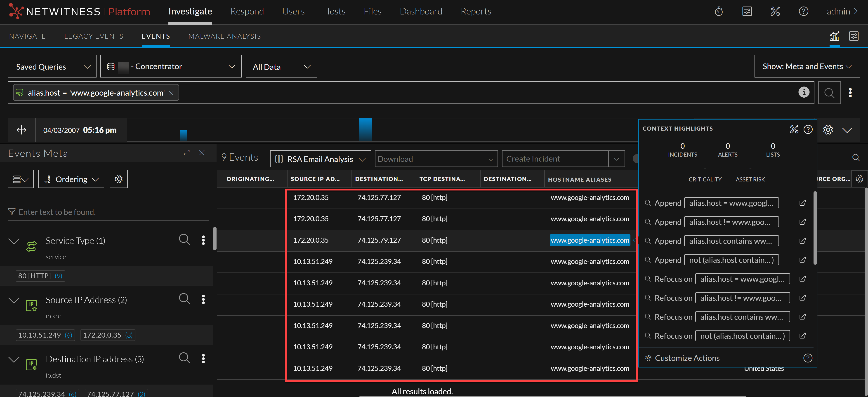This screenshot has height=397, width=868.
Task: Click the timeline pan arrows icon
Action: click(x=21, y=130)
